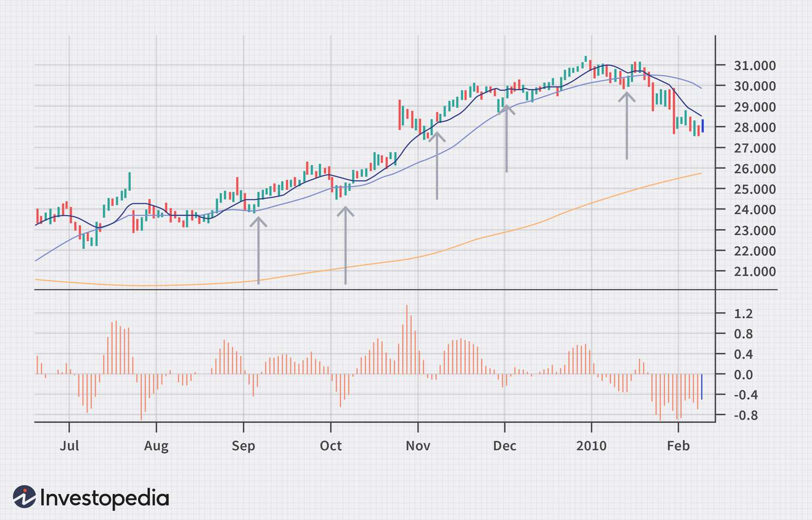Click the blue final histogram bar

coord(702,386)
